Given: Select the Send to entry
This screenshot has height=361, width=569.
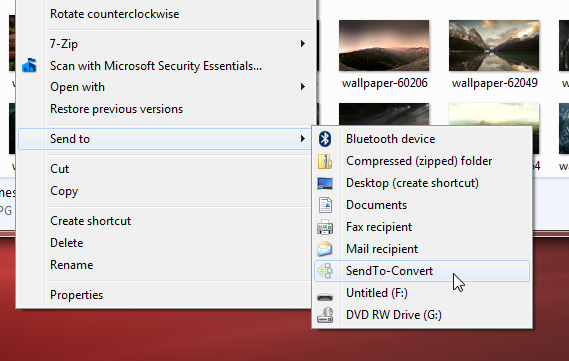Looking at the screenshot, I should (165, 139).
